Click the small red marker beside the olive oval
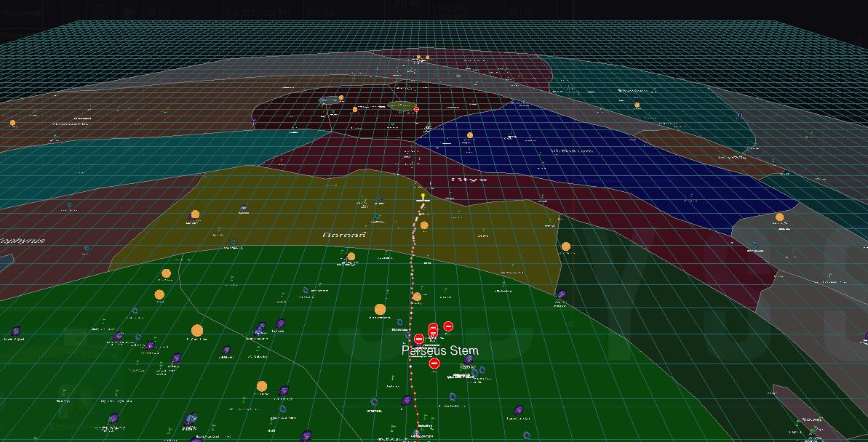Screen dimensions: 868x442 pos(416,109)
